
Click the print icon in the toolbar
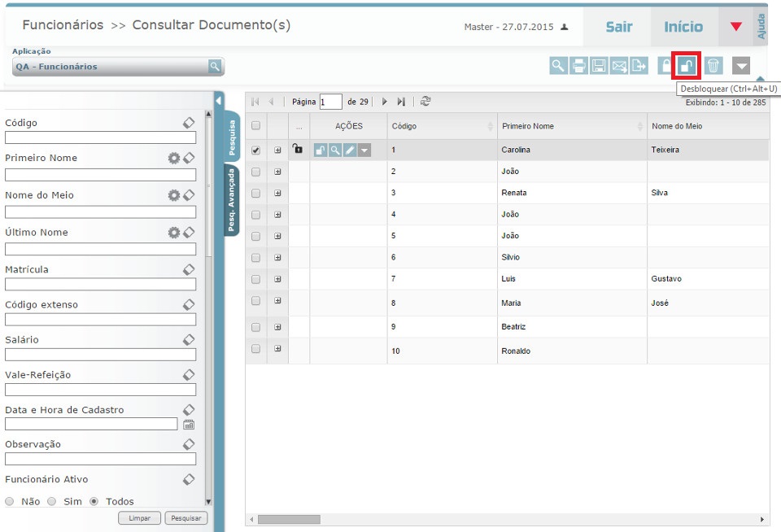(x=578, y=66)
